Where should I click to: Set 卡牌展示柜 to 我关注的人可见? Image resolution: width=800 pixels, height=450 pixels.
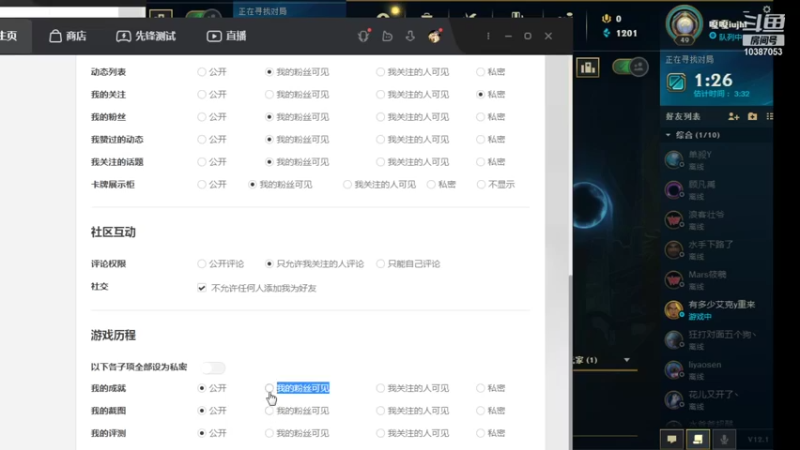coord(347,184)
